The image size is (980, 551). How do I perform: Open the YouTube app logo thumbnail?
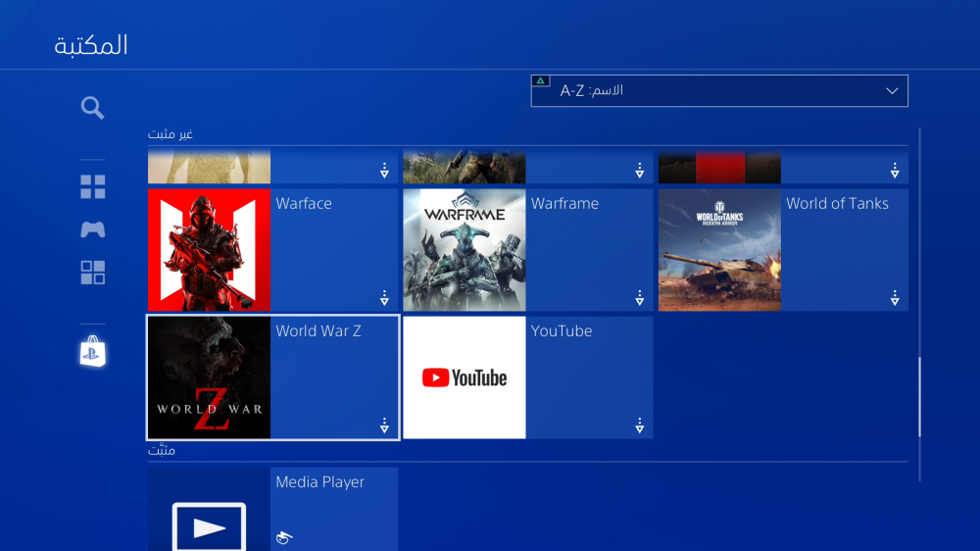pos(465,377)
